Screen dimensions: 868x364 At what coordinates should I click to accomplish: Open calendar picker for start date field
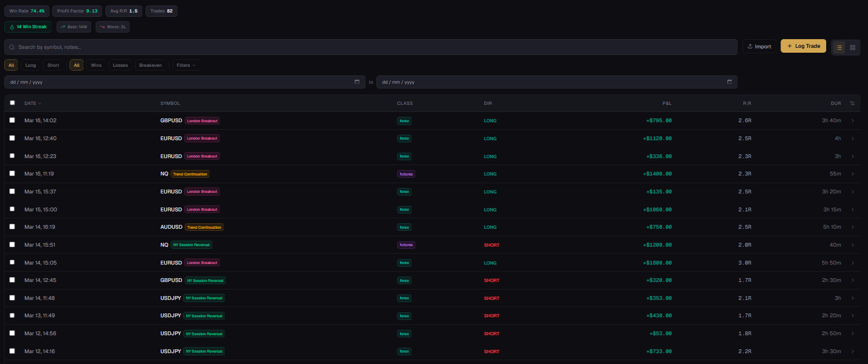tap(357, 82)
